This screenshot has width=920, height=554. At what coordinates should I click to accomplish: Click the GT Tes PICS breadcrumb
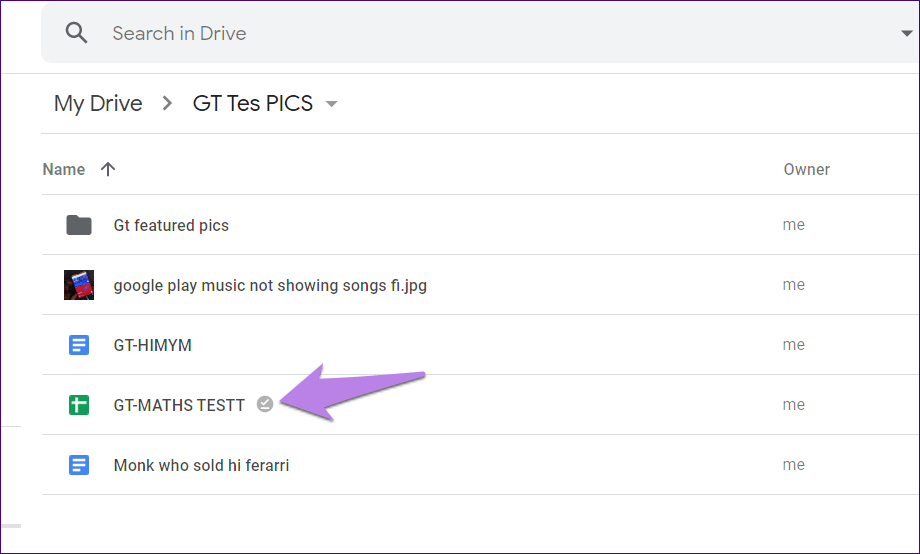[252, 103]
